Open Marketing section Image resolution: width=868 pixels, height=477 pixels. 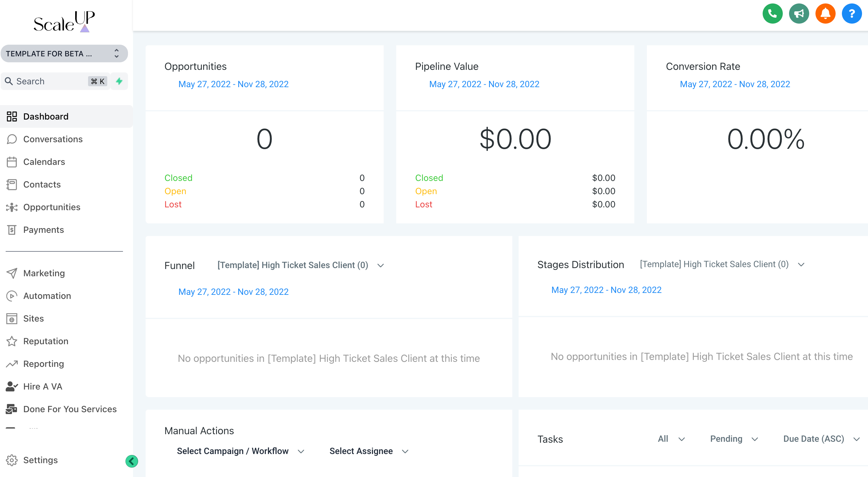pyautogui.click(x=66, y=273)
